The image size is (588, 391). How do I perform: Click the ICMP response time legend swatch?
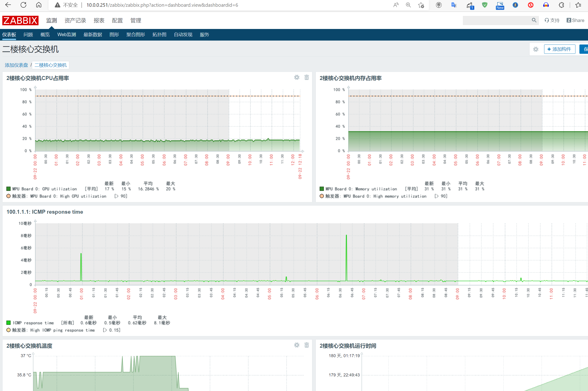[9, 323]
